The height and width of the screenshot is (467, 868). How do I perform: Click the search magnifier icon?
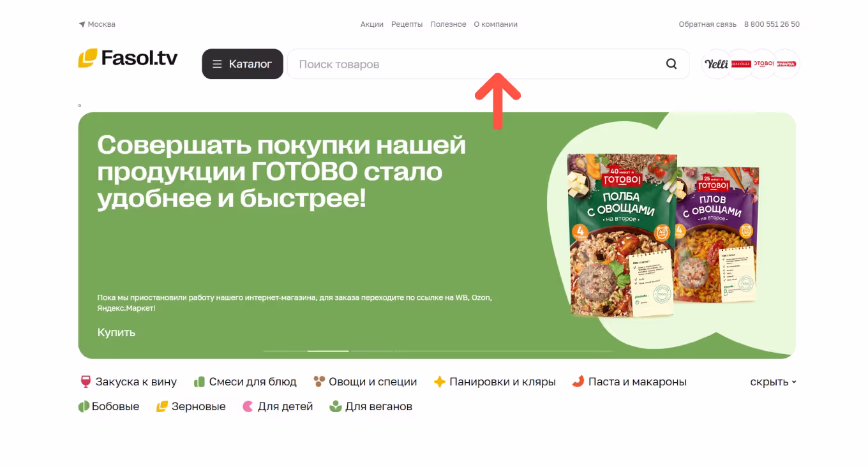[x=671, y=64]
